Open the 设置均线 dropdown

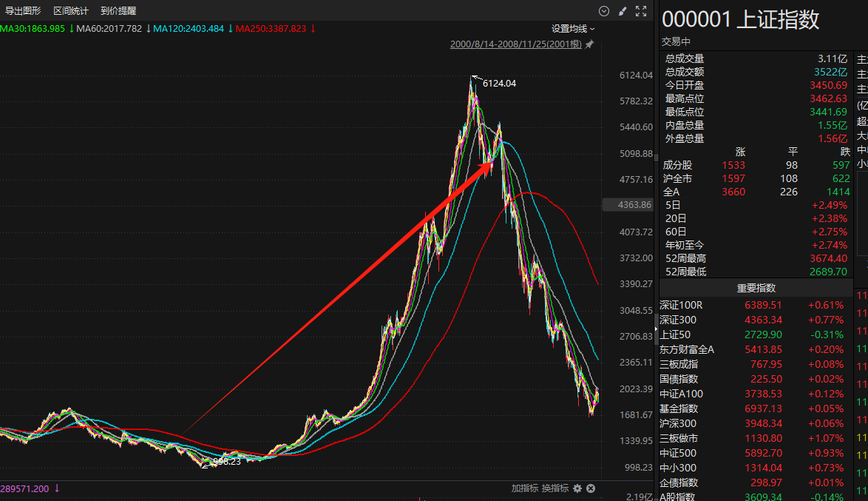(x=573, y=29)
